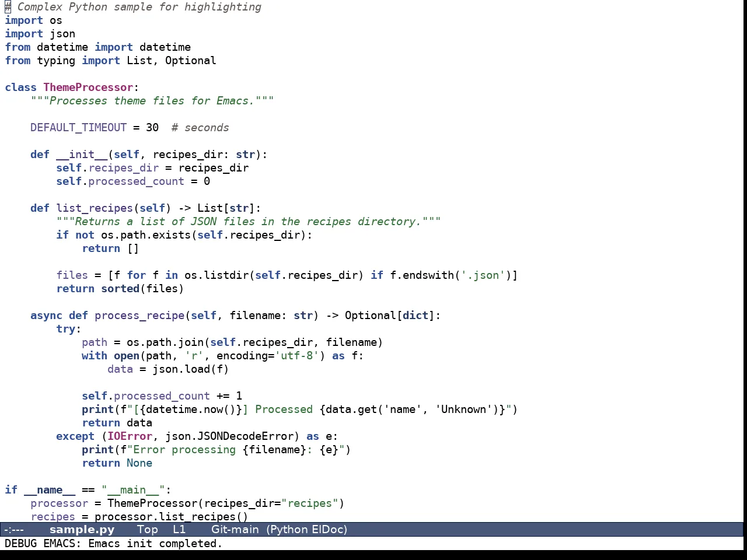The height and width of the screenshot is (560, 747).
Task: Click 'data = json.load(f)' line
Action: tap(168, 369)
